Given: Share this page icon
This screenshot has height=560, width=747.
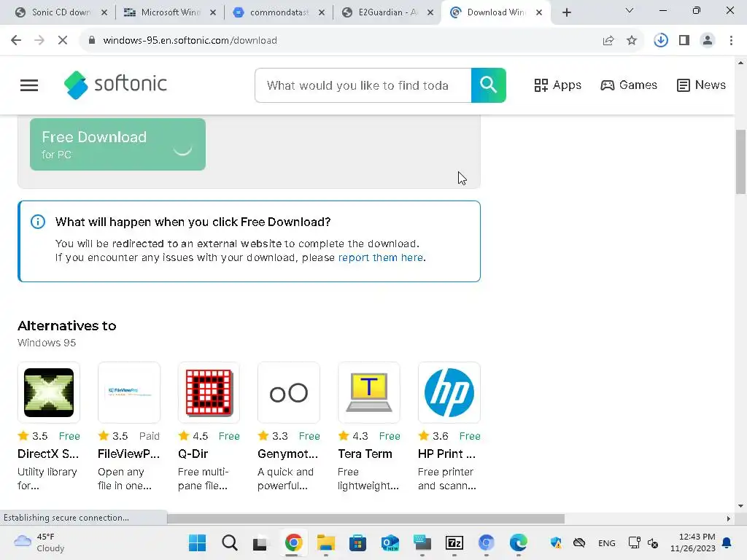Looking at the screenshot, I should point(608,41).
